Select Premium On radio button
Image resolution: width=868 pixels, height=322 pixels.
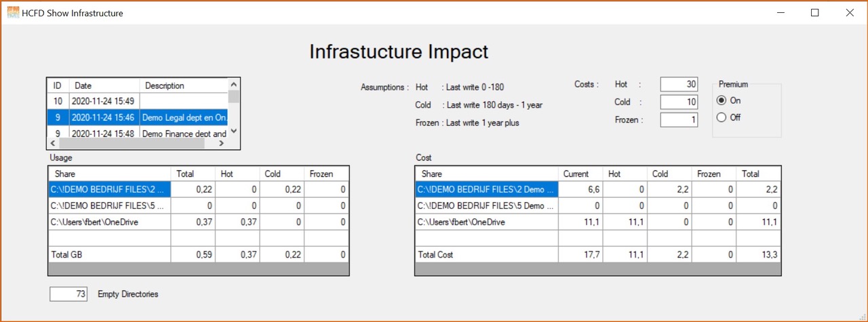[x=722, y=100]
